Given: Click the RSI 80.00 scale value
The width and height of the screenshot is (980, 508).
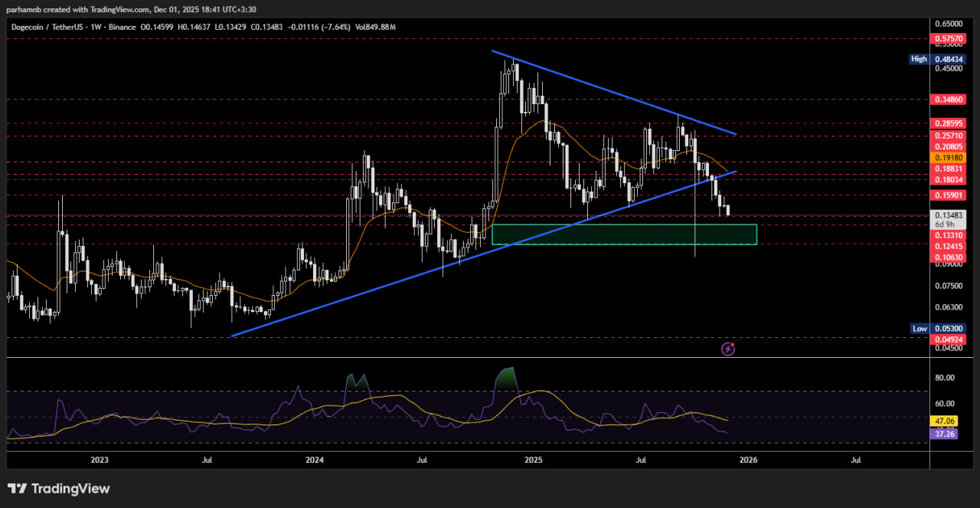Looking at the screenshot, I should pyautogui.click(x=945, y=378).
